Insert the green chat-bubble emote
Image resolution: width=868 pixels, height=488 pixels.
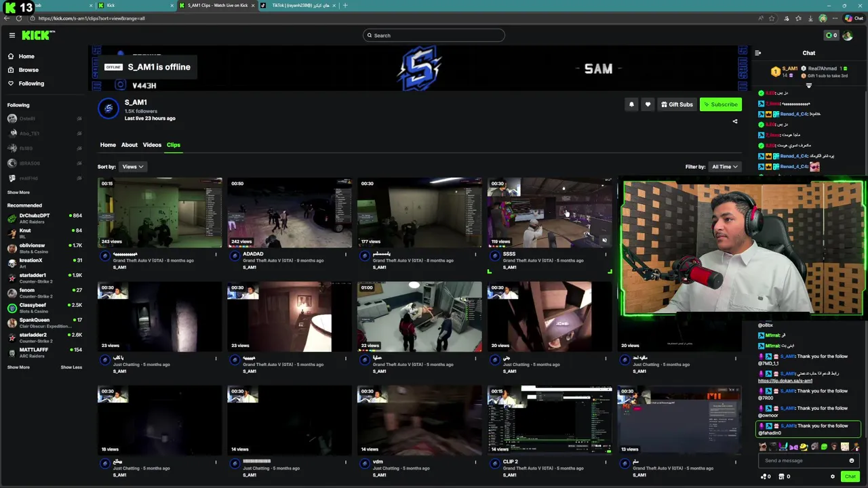[824, 447]
